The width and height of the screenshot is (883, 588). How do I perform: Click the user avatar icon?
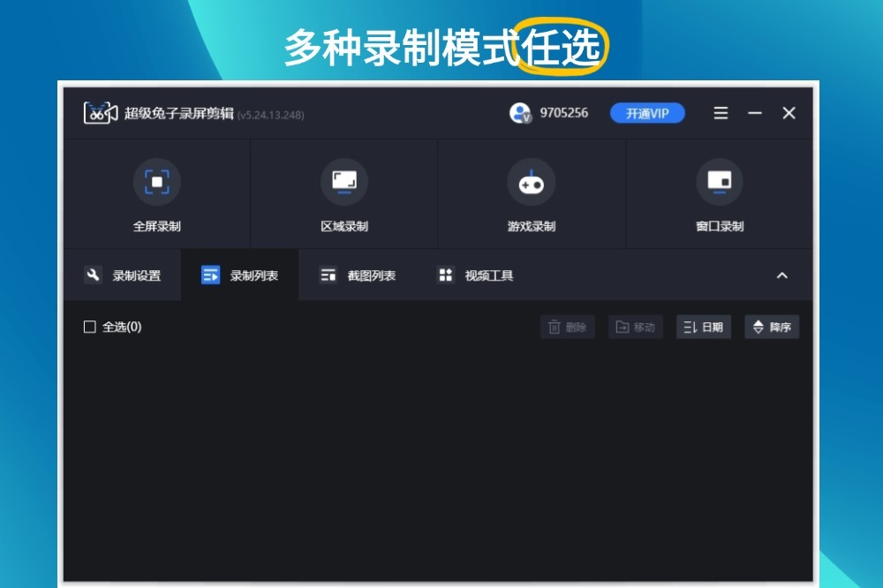coord(520,113)
